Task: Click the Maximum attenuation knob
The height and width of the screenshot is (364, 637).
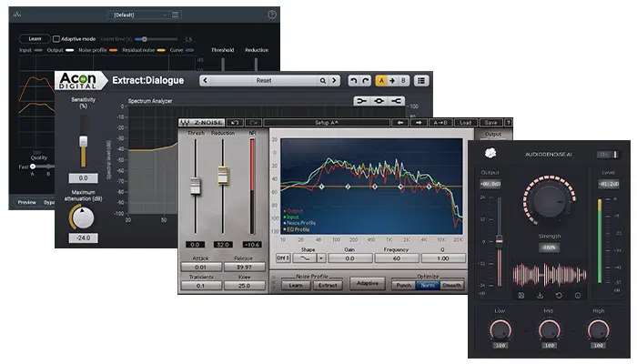Action: point(83,217)
